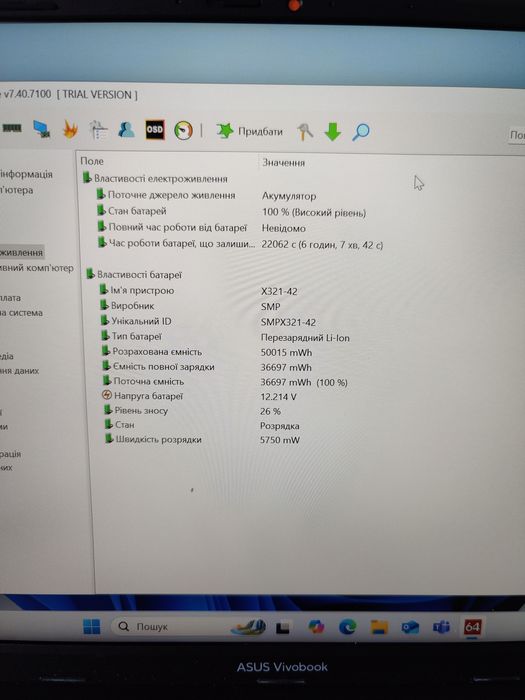Viewport: 525px width, 700px height.
Task: Select the комп'ютер sidebar tree item
Action: tap(37, 268)
